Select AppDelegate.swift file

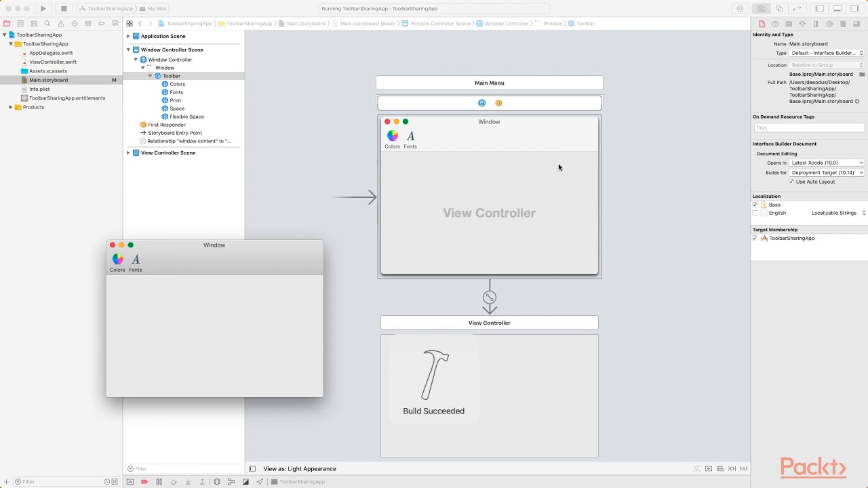(51, 53)
